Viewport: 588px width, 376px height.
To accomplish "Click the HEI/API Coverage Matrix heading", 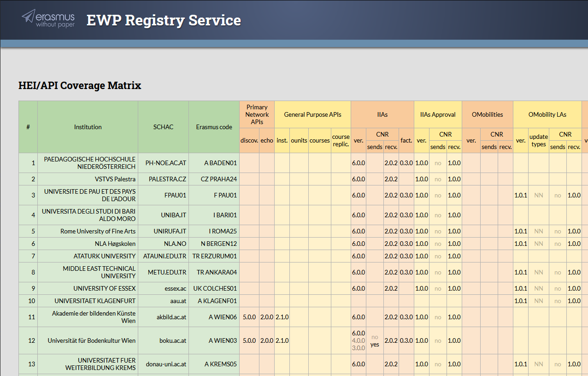I will click(x=80, y=85).
